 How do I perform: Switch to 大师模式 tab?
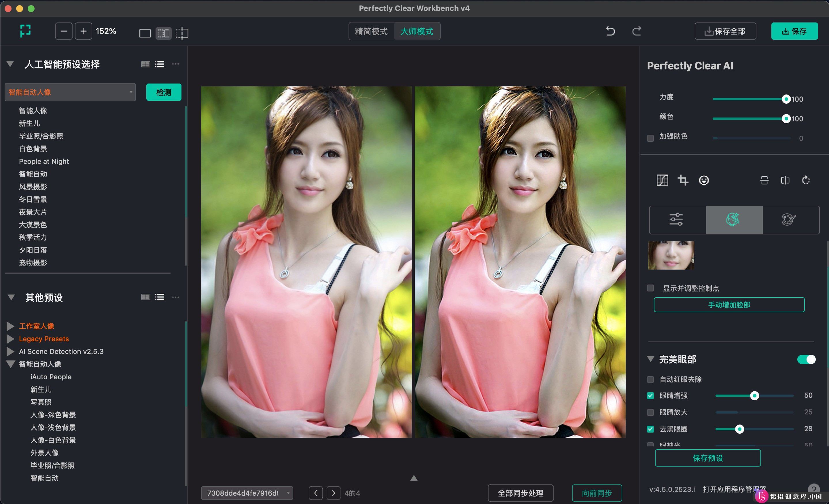tap(418, 31)
